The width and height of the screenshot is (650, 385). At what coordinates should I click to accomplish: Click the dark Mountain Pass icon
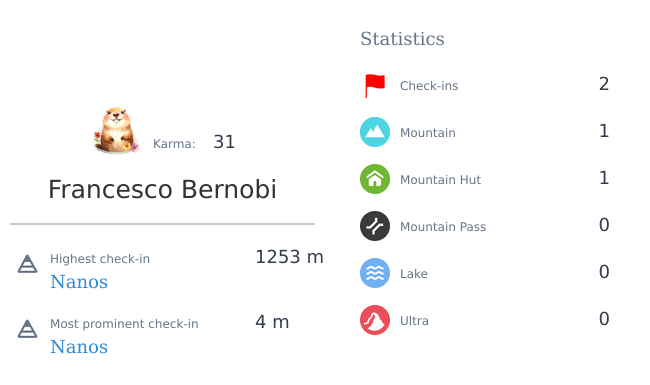click(375, 226)
